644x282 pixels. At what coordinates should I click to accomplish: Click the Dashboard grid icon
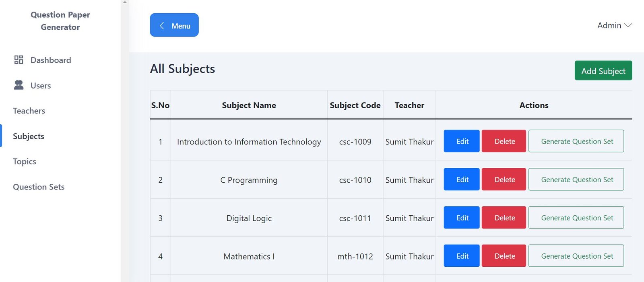pos(19,60)
